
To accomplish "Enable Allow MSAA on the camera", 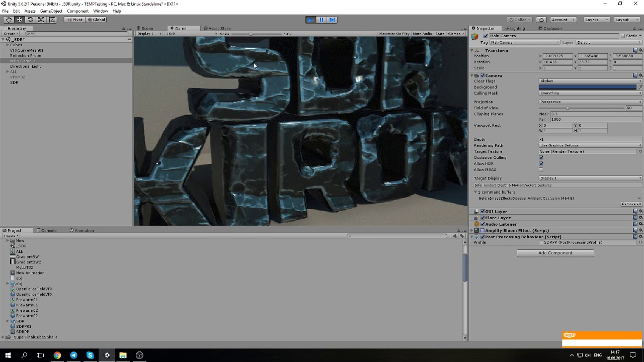I will pos(541,169).
